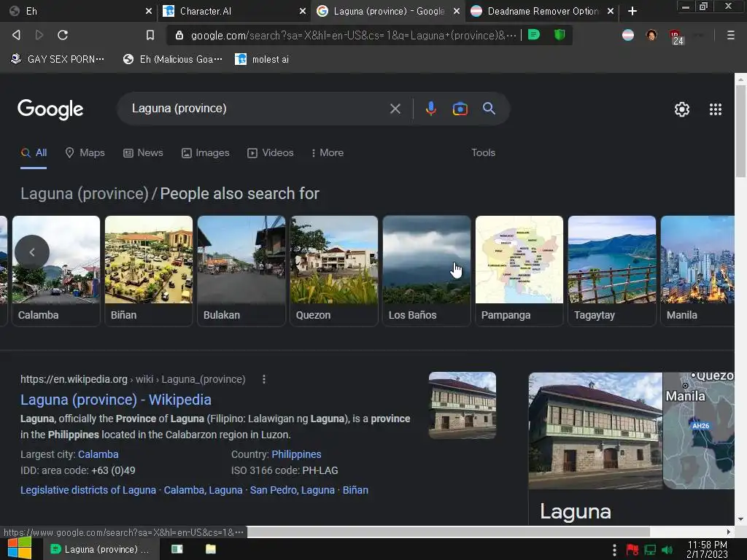
Task: Open the knowledge panel map near Manila
Action: click(698, 430)
